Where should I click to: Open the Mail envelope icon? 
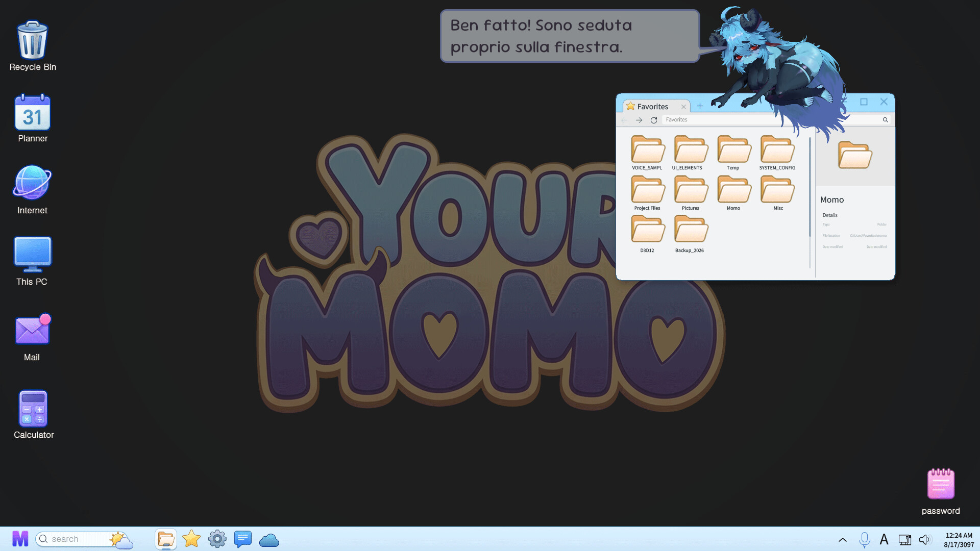32,337
